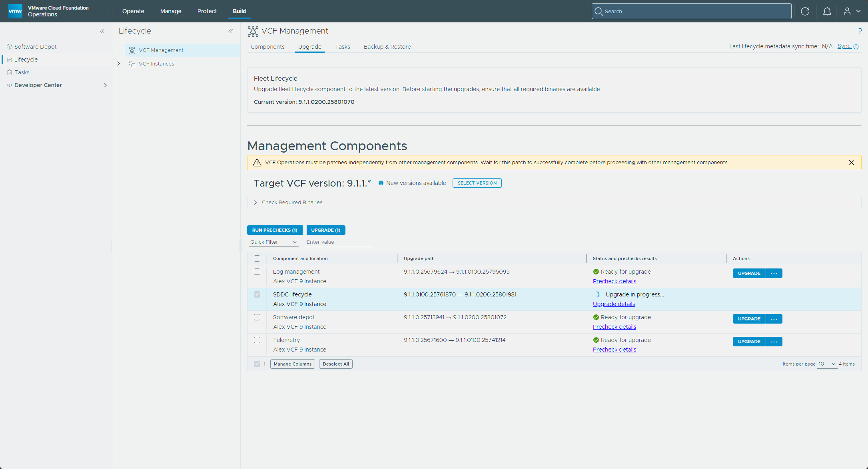Select VCF Instances tree item
This screenshot has height=469, width=868.
tap(156, 64)
